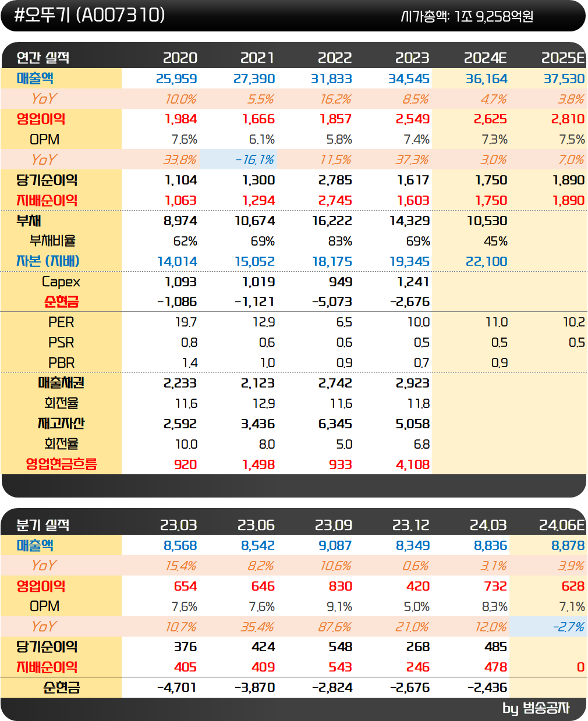Screen dimensions: 588x721
Task: Click the controlling net income value 1,063
Action: pyautogui.click(x=181, y=200)
